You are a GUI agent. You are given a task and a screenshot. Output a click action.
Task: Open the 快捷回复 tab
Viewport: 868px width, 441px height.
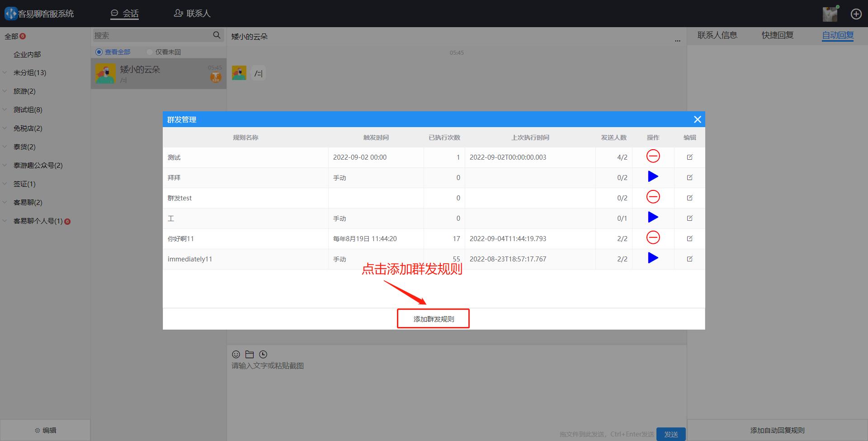click(x=777, y=35)
